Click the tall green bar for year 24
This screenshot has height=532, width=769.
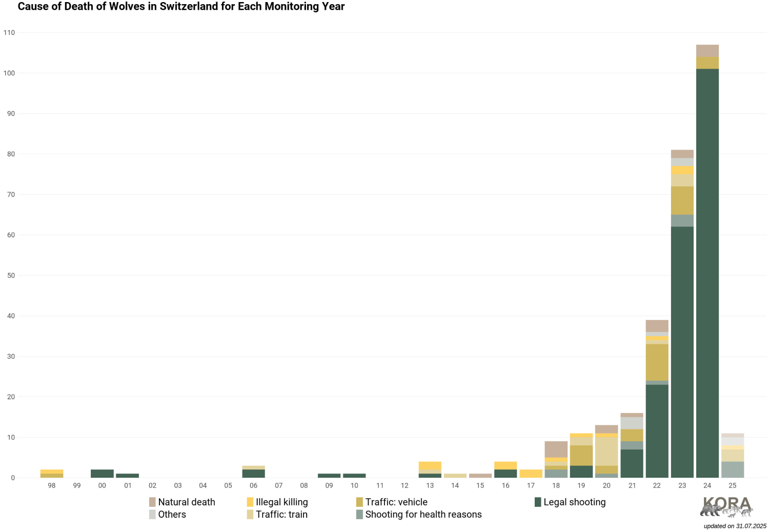tap(707, 273)
